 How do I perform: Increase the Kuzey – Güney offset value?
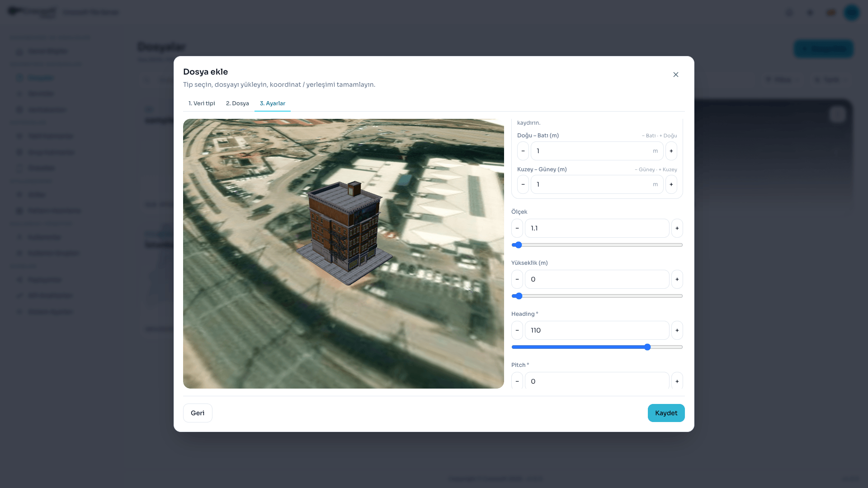(x=671, y=184)
